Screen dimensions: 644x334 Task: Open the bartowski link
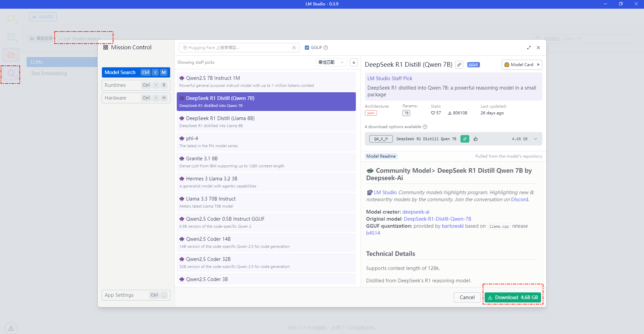click(453, 226)
